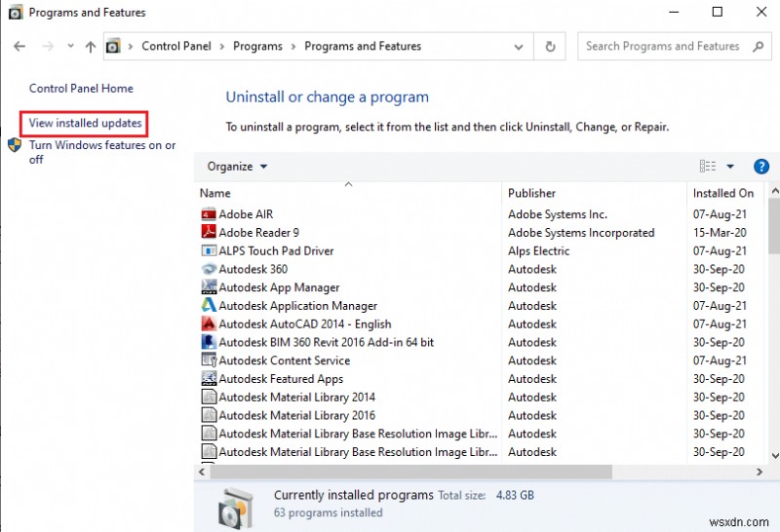Click publisher Adobe Systems Incorporated
780x532 pixels.
[581, 233]
